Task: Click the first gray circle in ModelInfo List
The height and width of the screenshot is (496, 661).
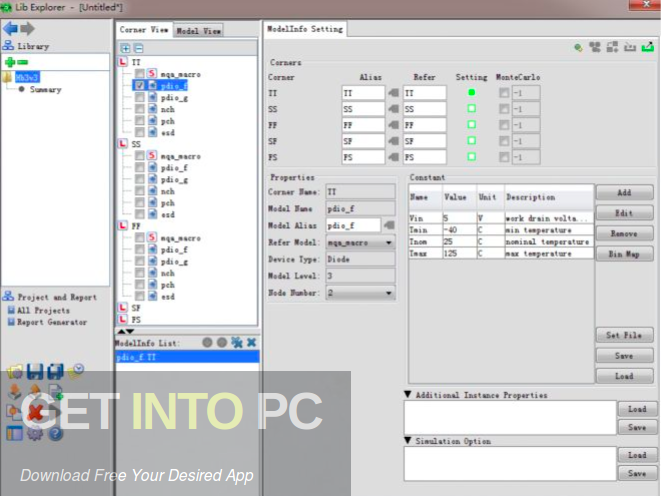Action: [x=207, y=342]
